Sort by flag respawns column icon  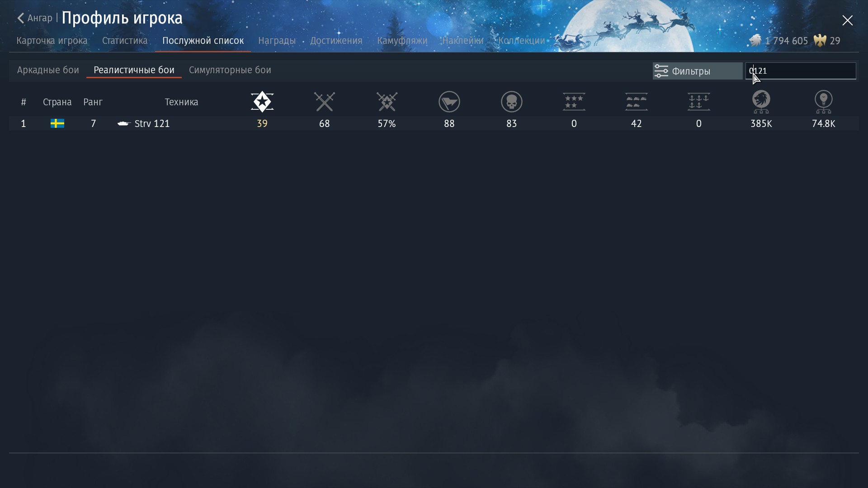[449, 102]
